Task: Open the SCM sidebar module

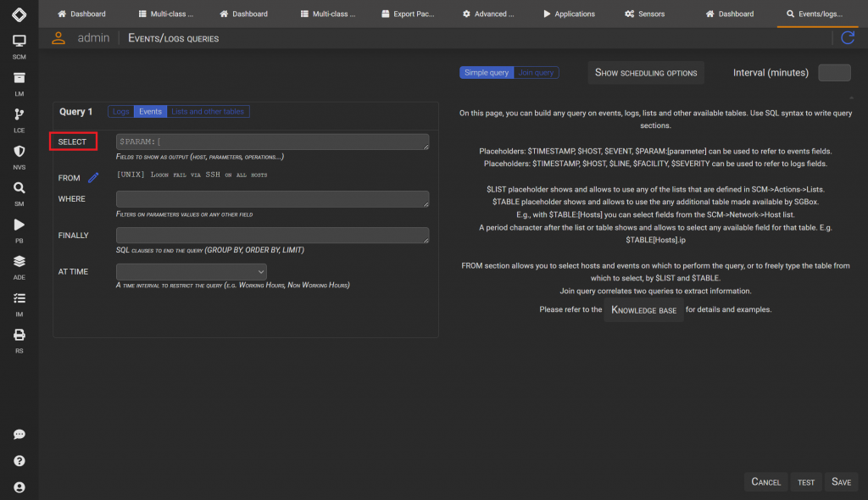Action: click(19, 47)
